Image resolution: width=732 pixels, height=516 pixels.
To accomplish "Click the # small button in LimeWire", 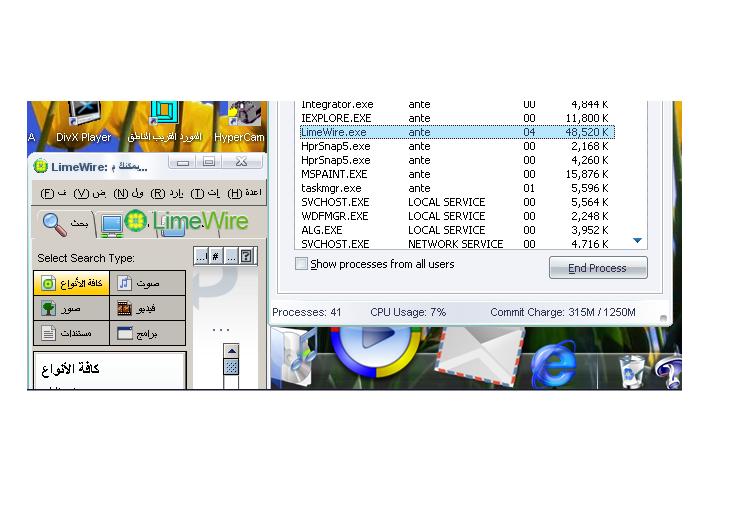I will point(216,256).
